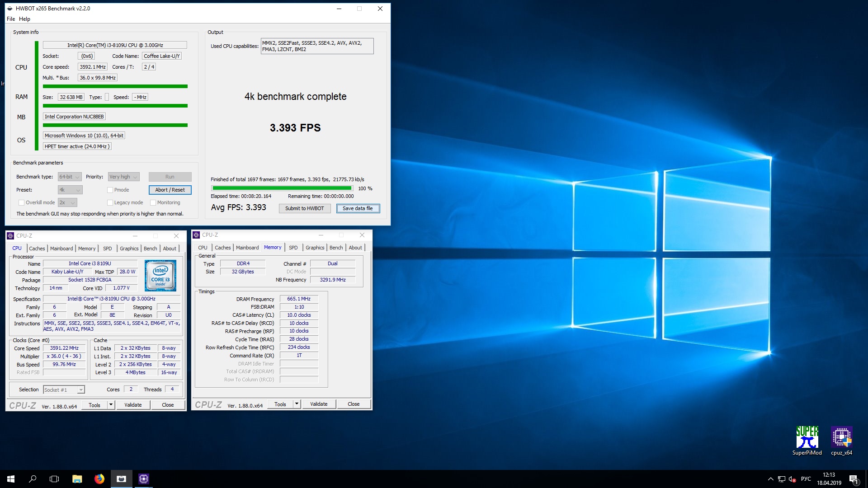This screenshot has height=488, width=868.
Task: Open Benchmark type 64-bit dropdown
Action: (x=70, y=177)
